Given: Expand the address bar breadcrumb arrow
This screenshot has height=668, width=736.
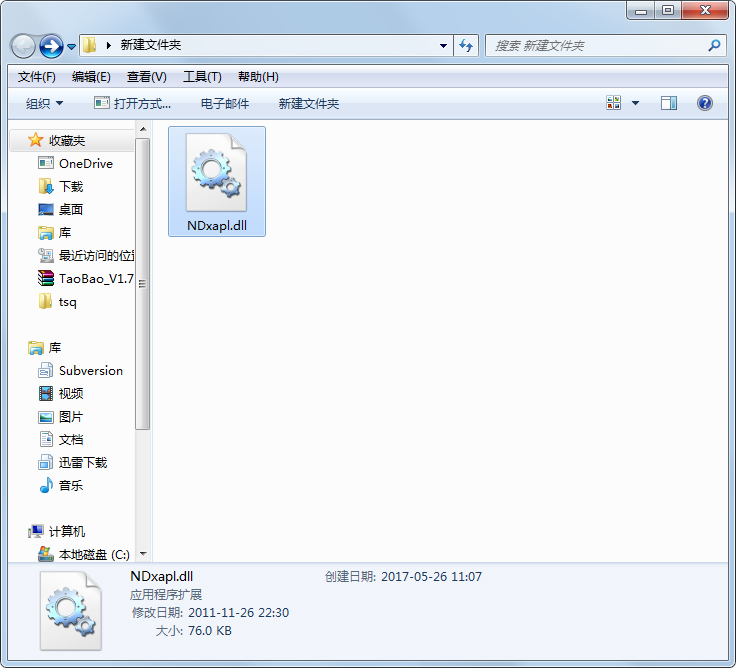Looking at the screenshot, I should [109, 46].
